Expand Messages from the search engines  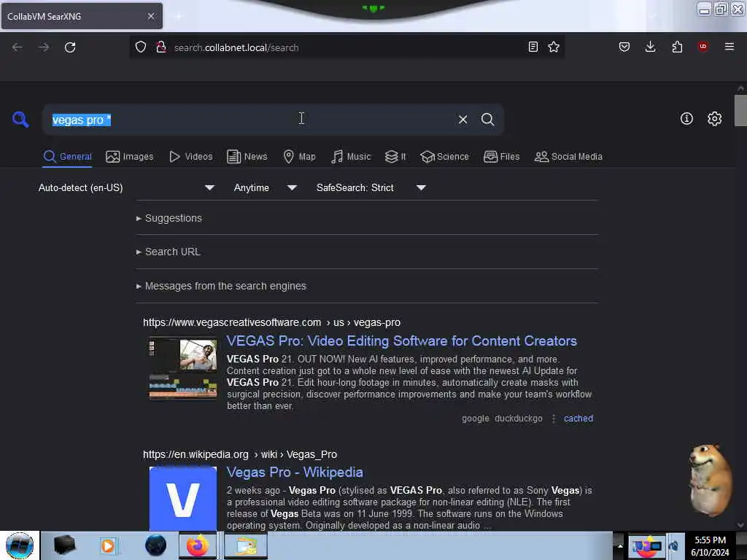pyautogui.click(x=221, y=286)
